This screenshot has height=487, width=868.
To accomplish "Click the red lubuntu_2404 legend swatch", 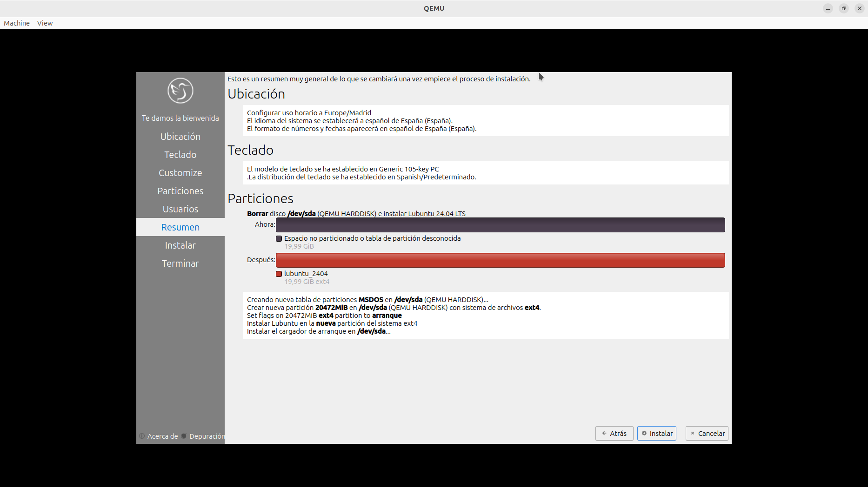I will tap(279, 274).
